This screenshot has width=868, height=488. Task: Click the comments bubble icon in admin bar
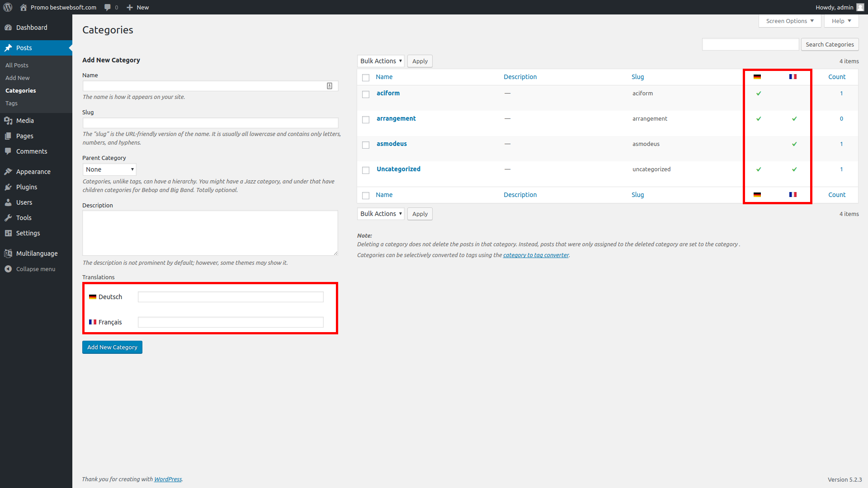[108, 7]
